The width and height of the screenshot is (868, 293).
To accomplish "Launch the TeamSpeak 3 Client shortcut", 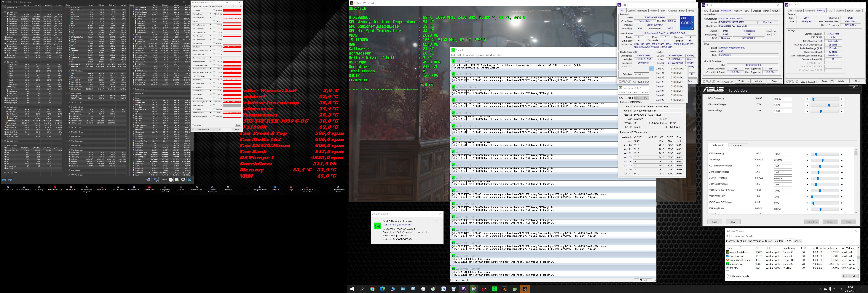I will [259, 188].
